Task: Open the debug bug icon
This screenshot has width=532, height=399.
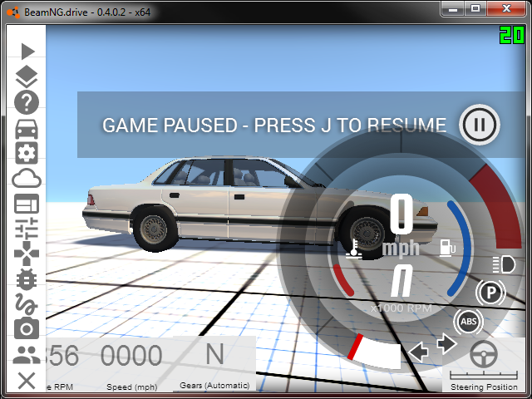Action: click(x=27, y=279)
